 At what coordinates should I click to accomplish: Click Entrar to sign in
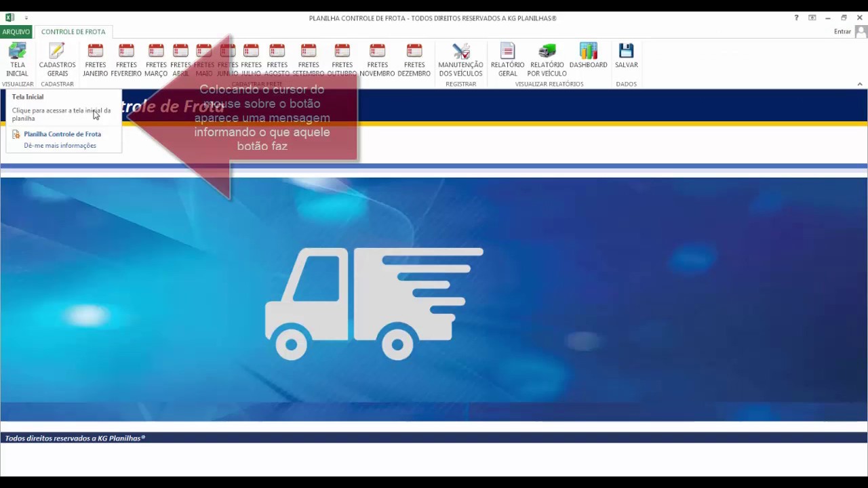842,32
